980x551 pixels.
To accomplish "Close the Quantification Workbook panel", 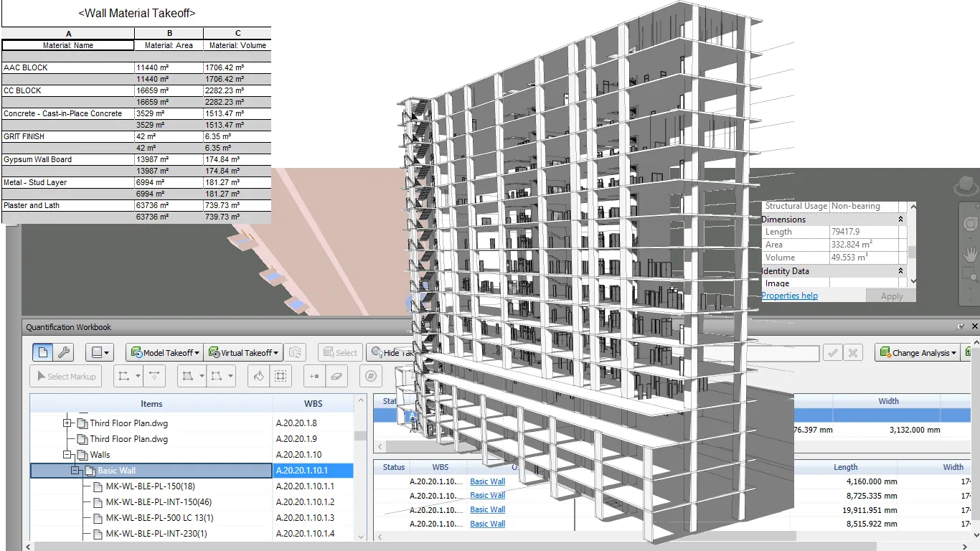I will click(974, 326).
